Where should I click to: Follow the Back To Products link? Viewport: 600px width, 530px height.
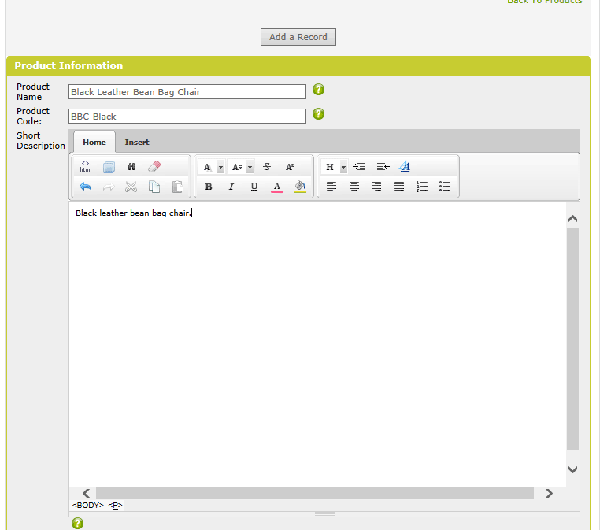545,1
